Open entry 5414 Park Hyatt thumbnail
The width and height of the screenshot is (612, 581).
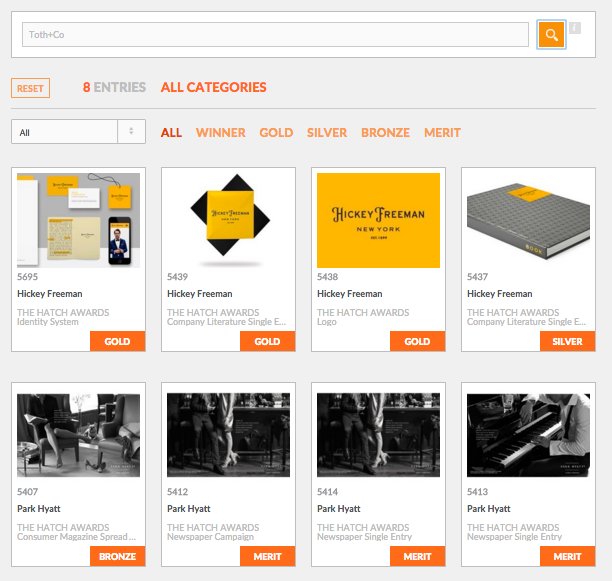tap(378, 435)
